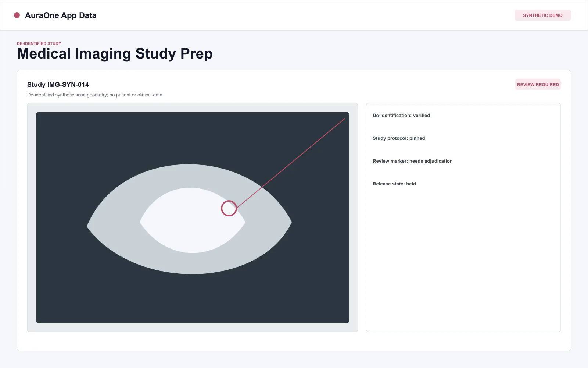The image size is (588, 368).
Task: Click the AuraOne App Data title
Action: (x=61, y=15)
